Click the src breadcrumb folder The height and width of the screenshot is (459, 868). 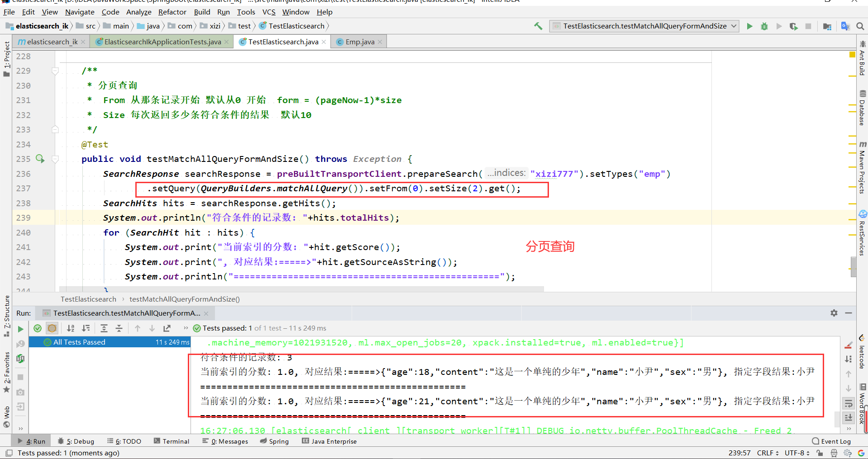pyautogui.click(x=86, y=26)
